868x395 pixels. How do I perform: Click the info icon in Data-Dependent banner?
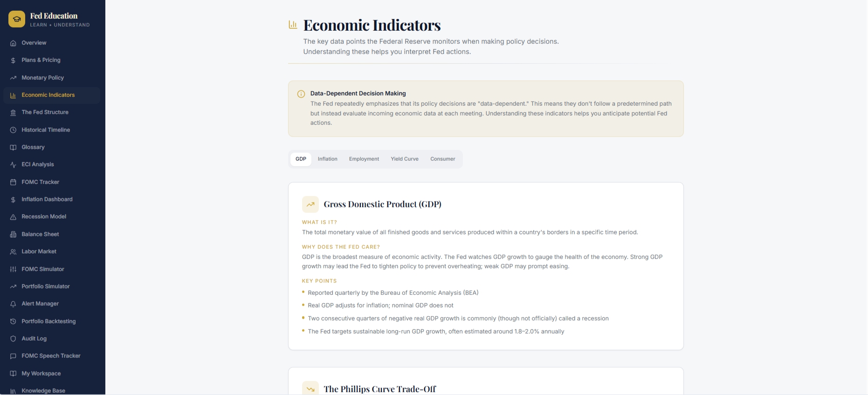click(x=301, y=94)
